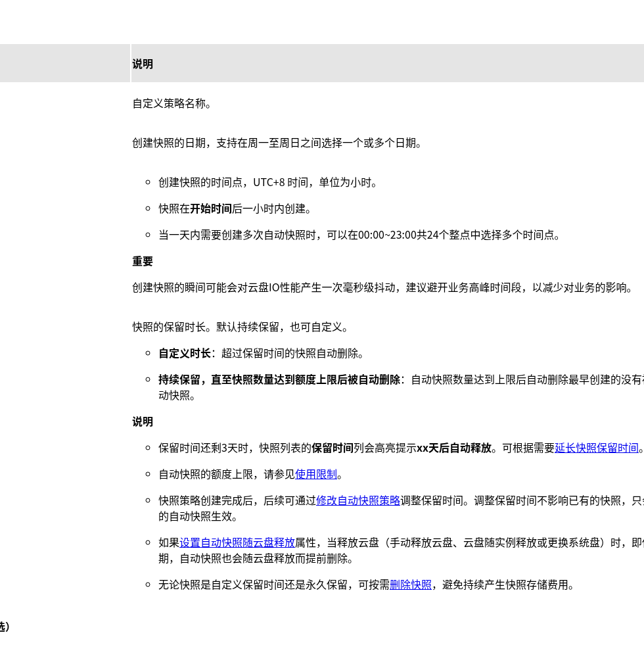Select the text 自定义策略名称。
The height and width of the screenshot is (647, 644).
(172, 103)
